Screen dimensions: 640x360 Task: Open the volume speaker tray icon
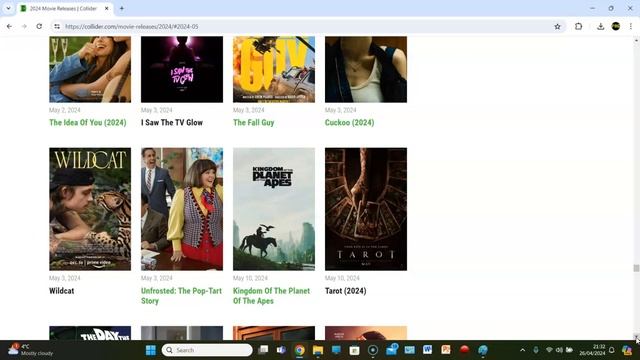click(x=559, y=350)
